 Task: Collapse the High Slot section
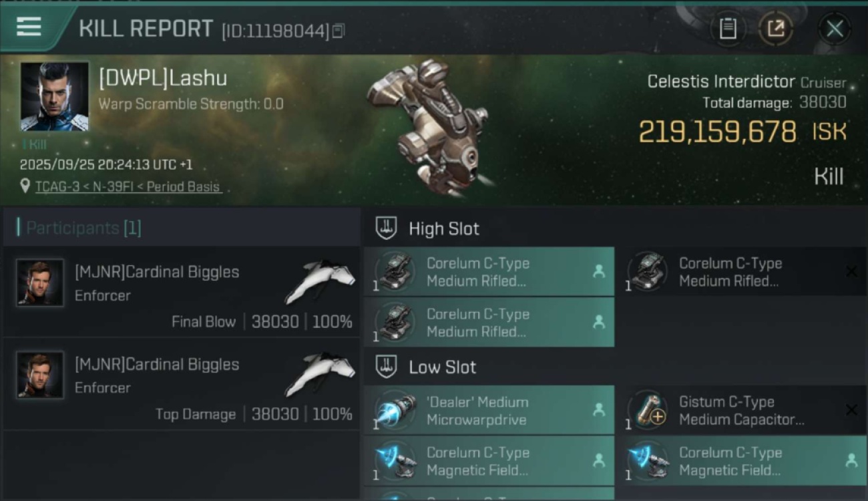coord(386,228)
